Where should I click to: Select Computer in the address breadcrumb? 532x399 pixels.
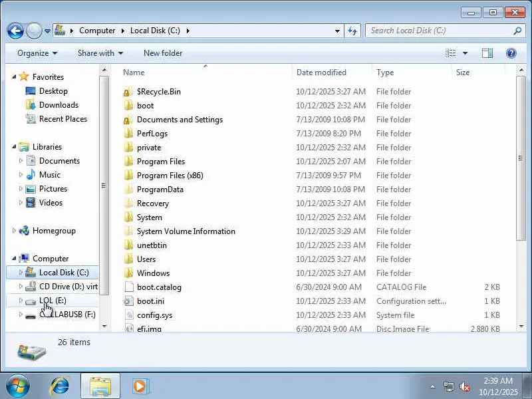97,31
